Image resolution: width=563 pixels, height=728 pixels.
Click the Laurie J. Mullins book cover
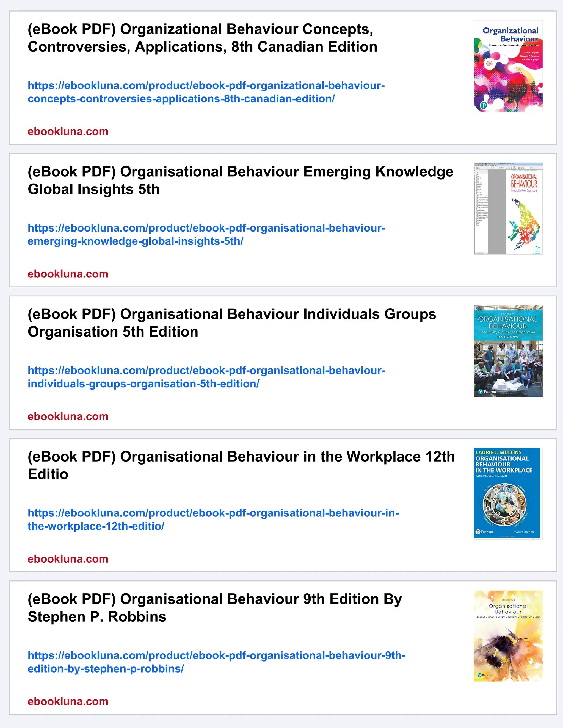click(508, 493)
